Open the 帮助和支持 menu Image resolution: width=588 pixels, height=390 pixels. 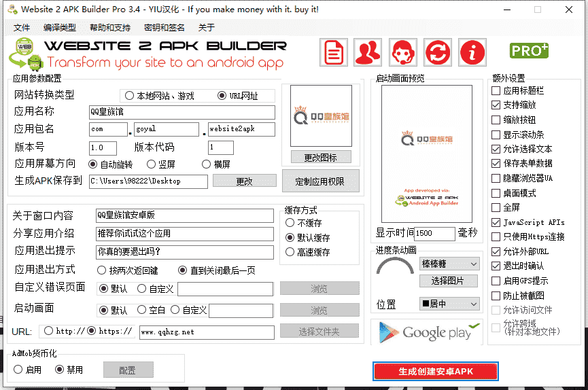110,27
